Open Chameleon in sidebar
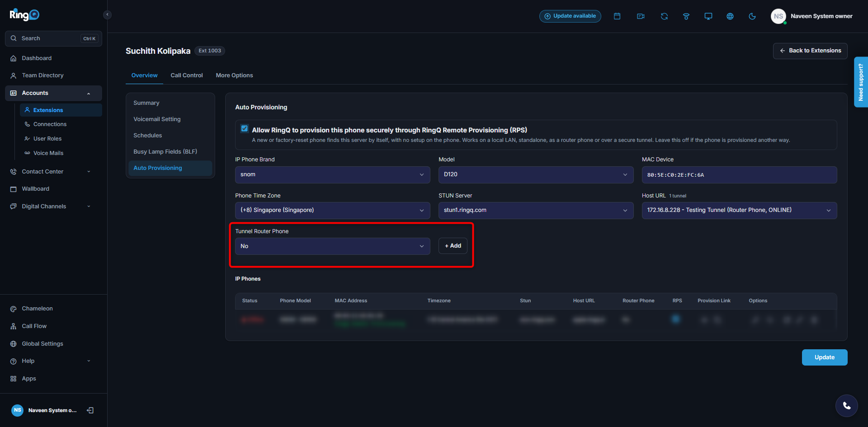The width and height of the screenshot is (868, 427). (x=53, y=309)
